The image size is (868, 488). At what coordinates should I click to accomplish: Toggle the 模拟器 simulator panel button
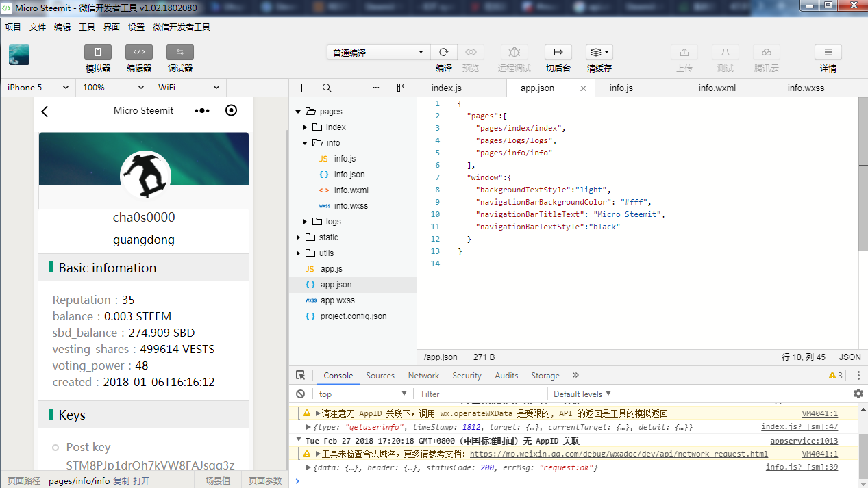[98, 52]
